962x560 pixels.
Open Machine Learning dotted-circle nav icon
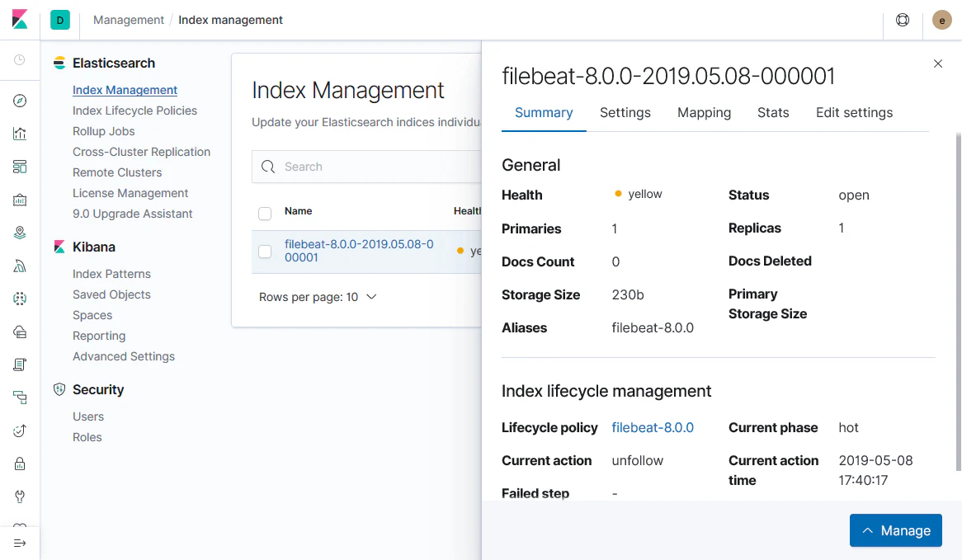(20, 299)
